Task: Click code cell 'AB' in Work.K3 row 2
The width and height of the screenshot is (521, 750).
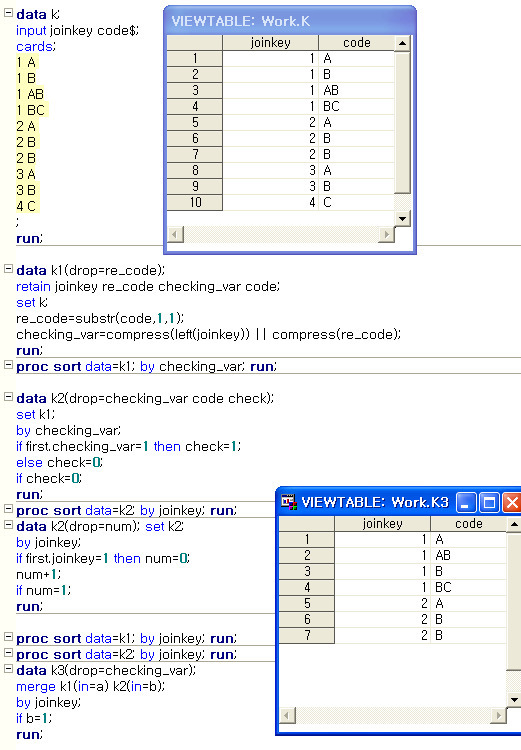Action: pyautogui.click(x=468, y=555)
